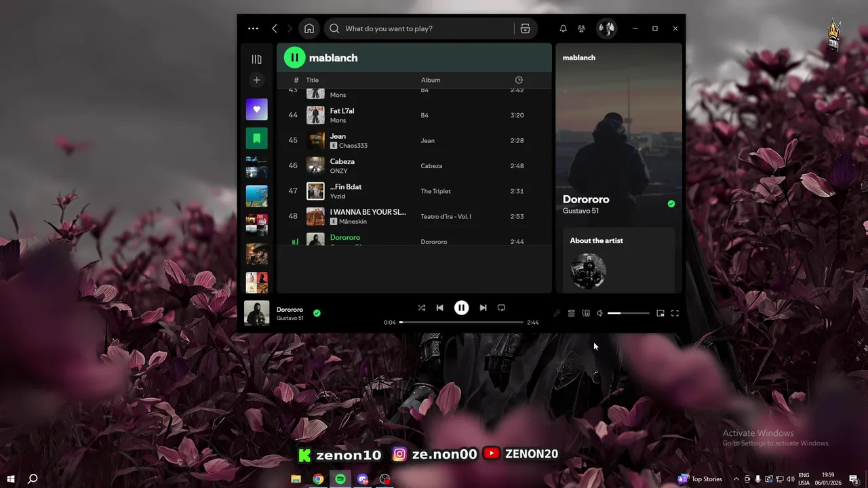868x488 pixels.
Task: Click cover thumbnail of '...Fin Bdat' track
Action: coord(315,191)
